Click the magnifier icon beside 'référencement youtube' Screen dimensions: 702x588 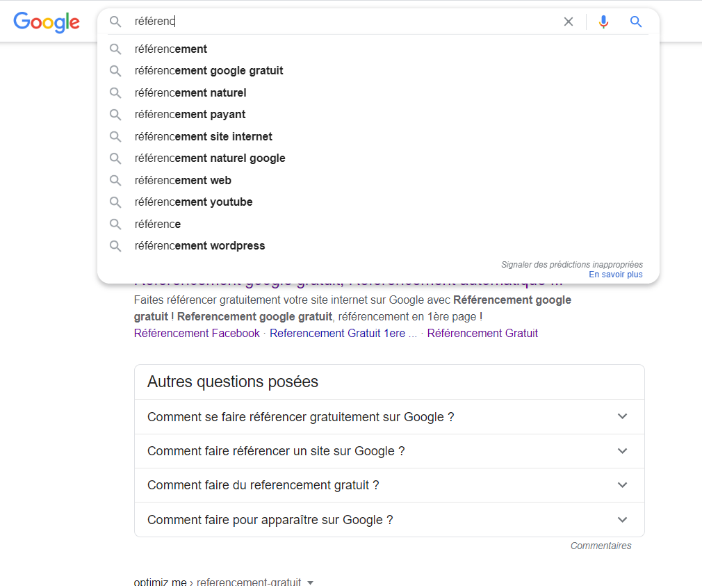[x=115, y=202]
